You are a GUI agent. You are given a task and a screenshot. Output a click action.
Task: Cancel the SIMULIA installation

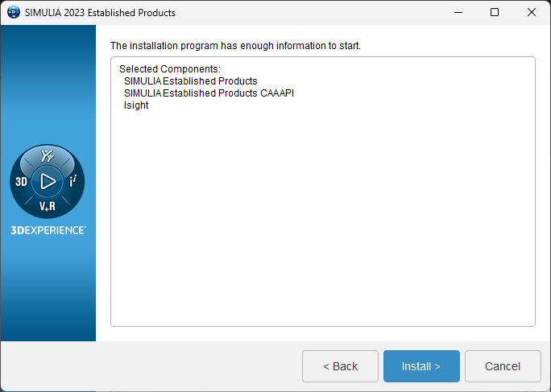(x=503, y=366)
